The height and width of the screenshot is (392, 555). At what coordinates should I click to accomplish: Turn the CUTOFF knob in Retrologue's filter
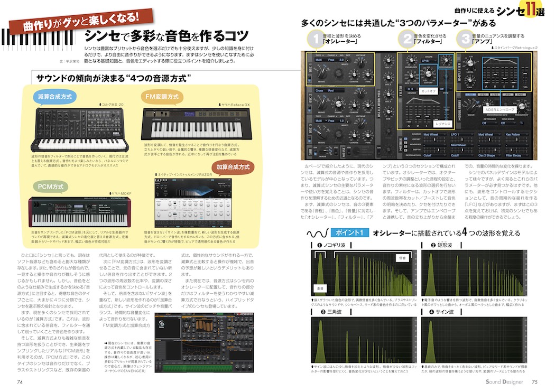coord(428,73)
